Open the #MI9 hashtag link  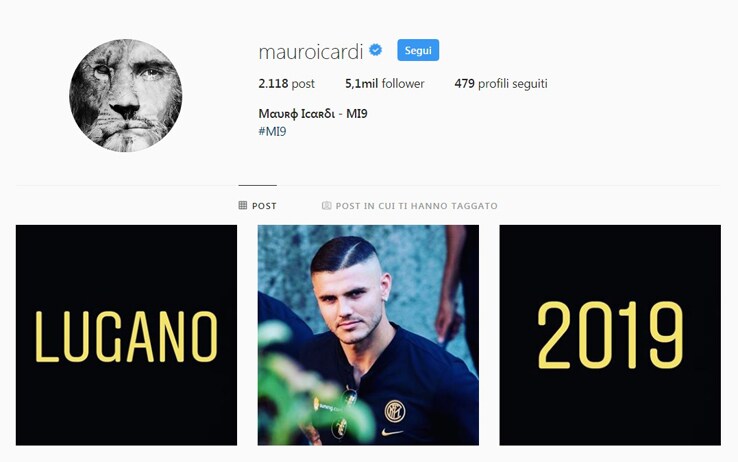(272, 131)
